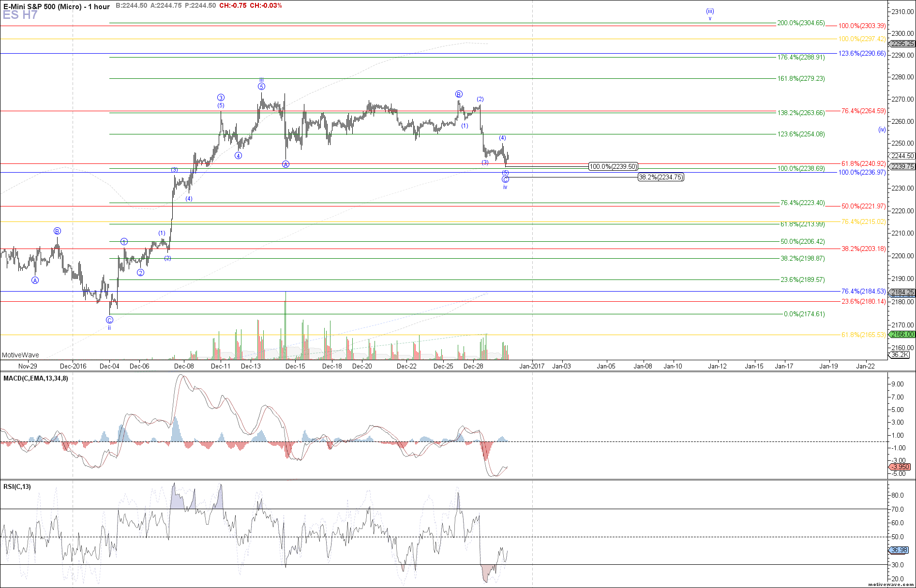This screenshot has height=588, width=916.
Task: Click the Jan-2017 date on time axis
Action: 532,366
